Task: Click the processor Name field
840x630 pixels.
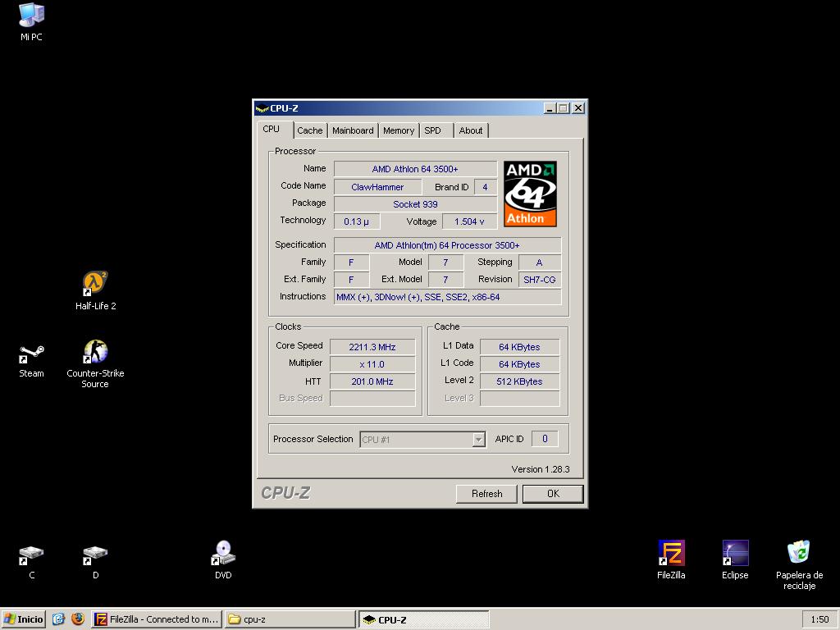Action: [415, 169]
